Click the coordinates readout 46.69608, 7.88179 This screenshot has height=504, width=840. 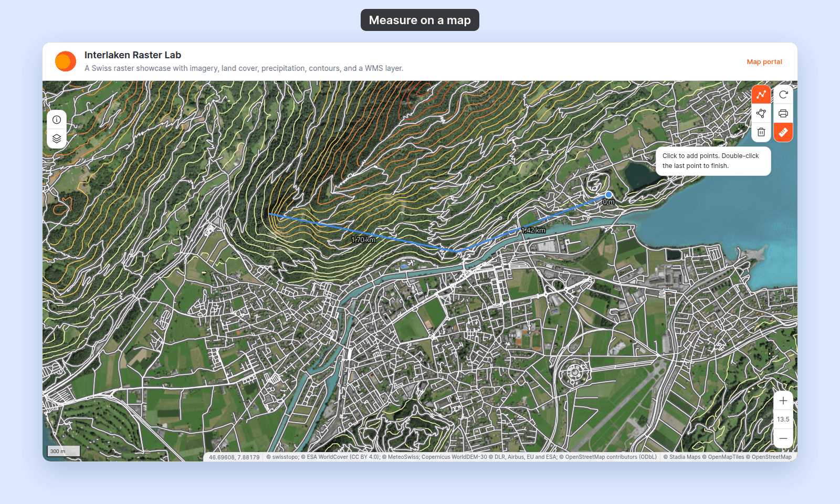point(234,457)
